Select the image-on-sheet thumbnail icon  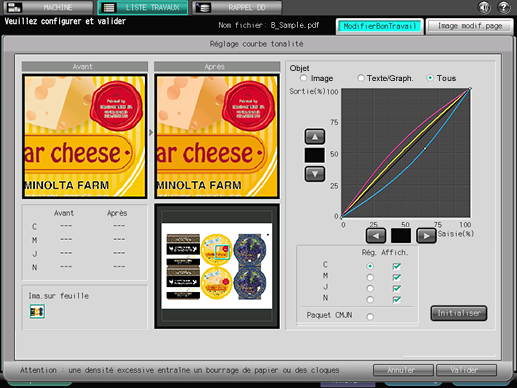(37, 312)
